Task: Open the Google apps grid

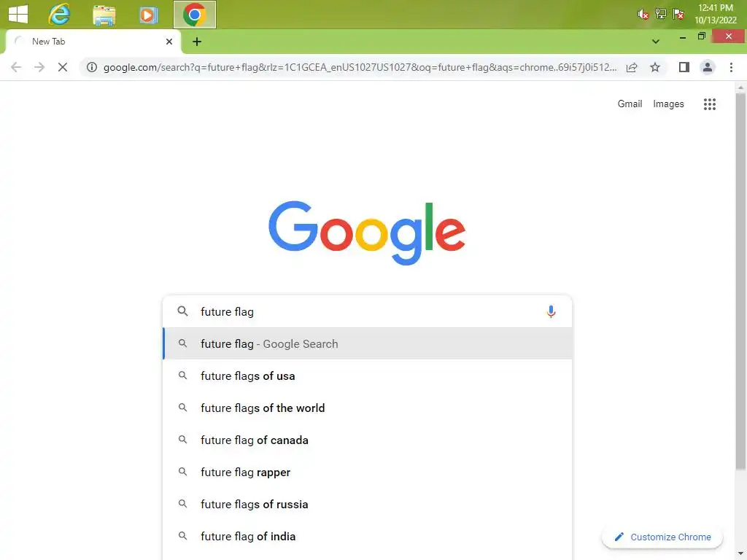Action: 709,104
